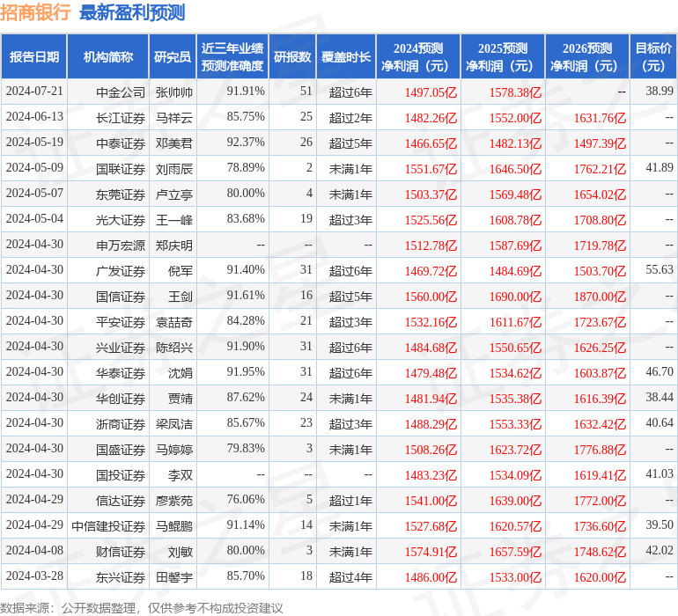Click the 研究员 column header

pyautogui.click(x=173, y=57)
